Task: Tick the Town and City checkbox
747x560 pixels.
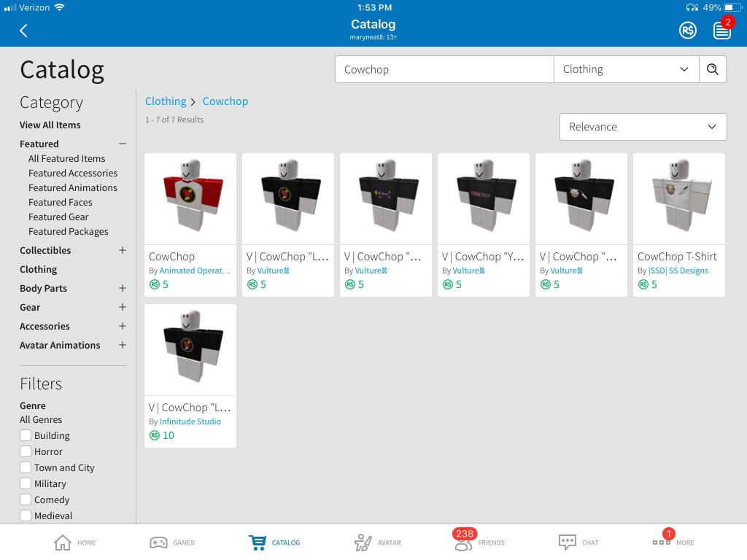Action: (x=26, y=467)
